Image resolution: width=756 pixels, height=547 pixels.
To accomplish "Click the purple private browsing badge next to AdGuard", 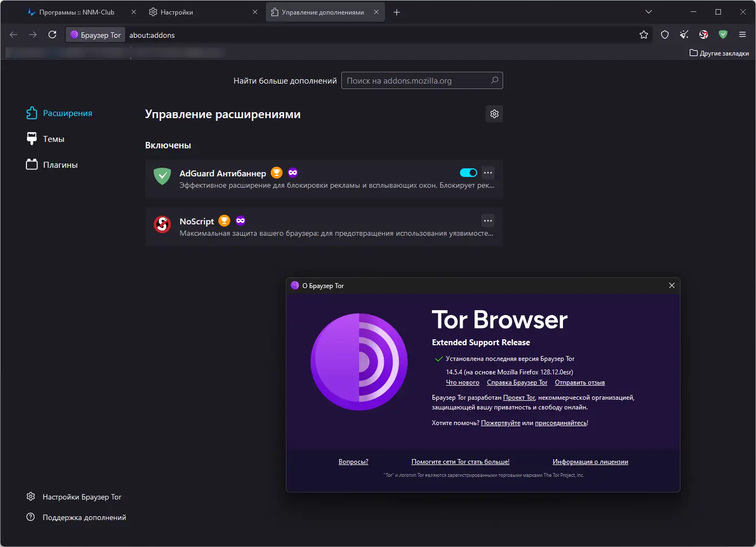I will (x=293, y=173).
